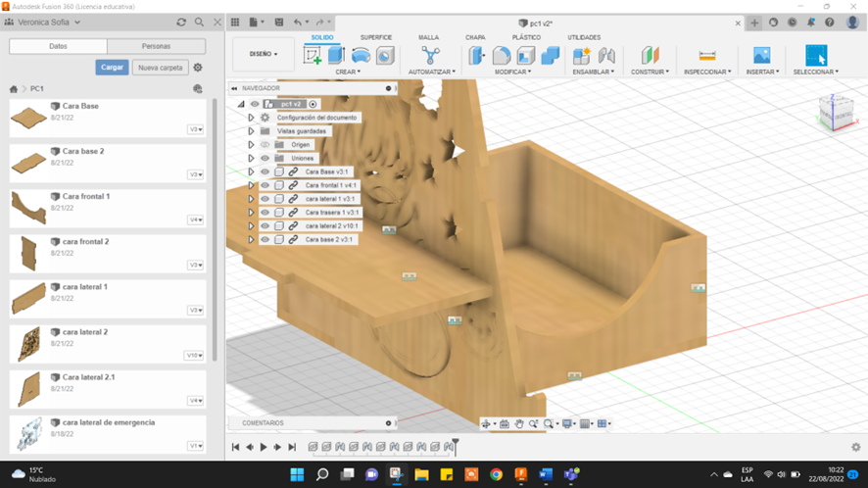Screen dimensions: 868x488
Task: Expand Configuración del documento node
Action: tap(251, 118)
